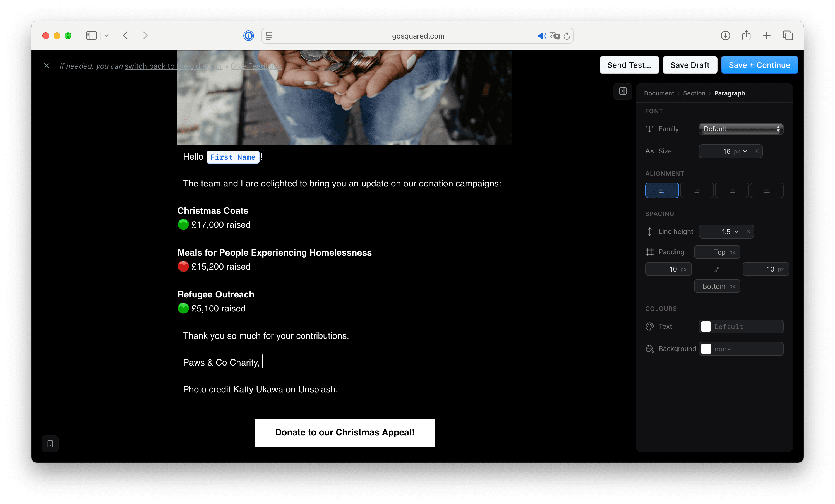Clear the line height value X
This screenshot has height=504, width=835.
[x=748, y=232]
